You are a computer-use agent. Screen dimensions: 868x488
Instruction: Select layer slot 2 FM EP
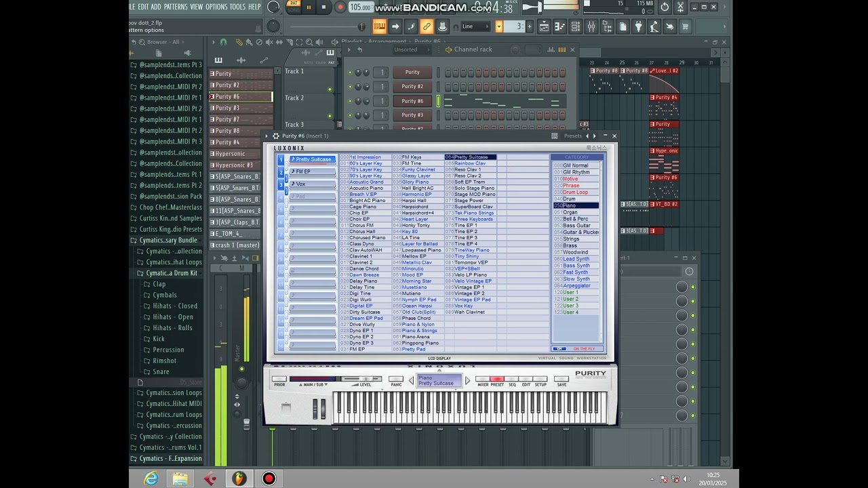313,171
